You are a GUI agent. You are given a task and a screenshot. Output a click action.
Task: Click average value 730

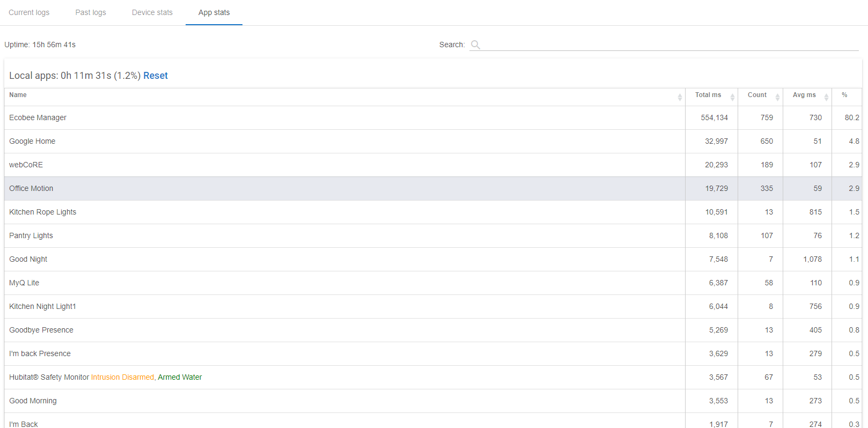click(815, 117)
